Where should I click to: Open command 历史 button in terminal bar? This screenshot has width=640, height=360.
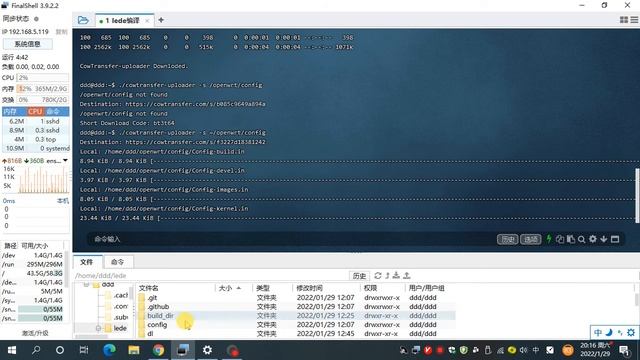point(507,239)
